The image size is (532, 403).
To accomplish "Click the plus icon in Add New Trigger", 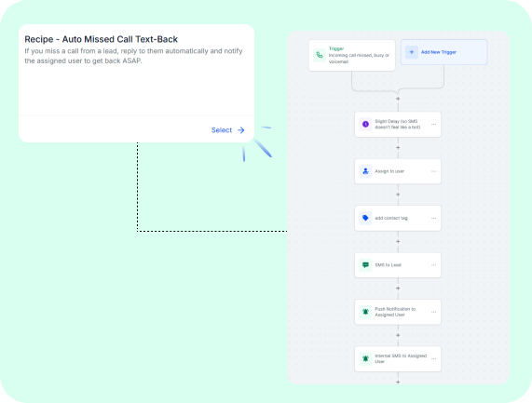I will [412, 52].
